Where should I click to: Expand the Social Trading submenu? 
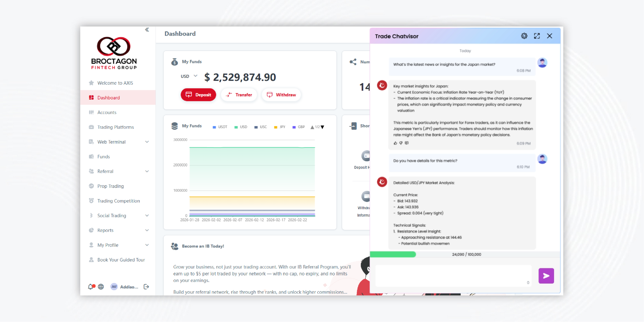click(147, 215)
